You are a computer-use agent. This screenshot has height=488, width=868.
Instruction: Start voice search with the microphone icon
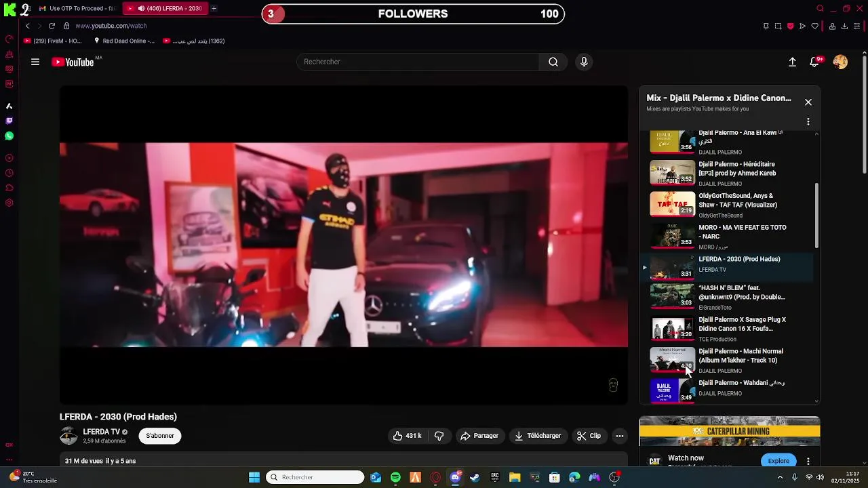(584, 62)
